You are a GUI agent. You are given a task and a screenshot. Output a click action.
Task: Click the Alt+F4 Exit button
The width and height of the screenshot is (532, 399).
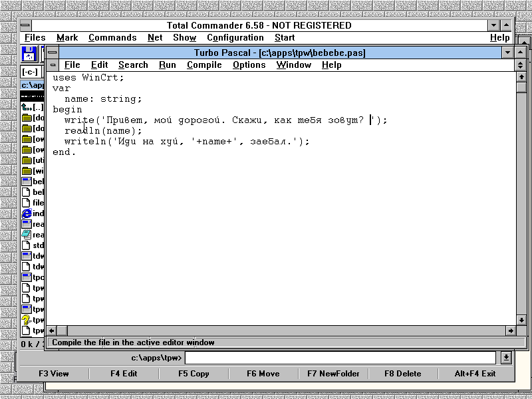click(x=475, y=374)
